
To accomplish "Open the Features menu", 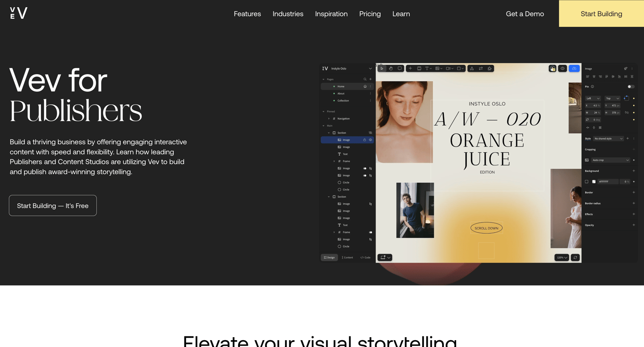I will click(x=247, y=14).
